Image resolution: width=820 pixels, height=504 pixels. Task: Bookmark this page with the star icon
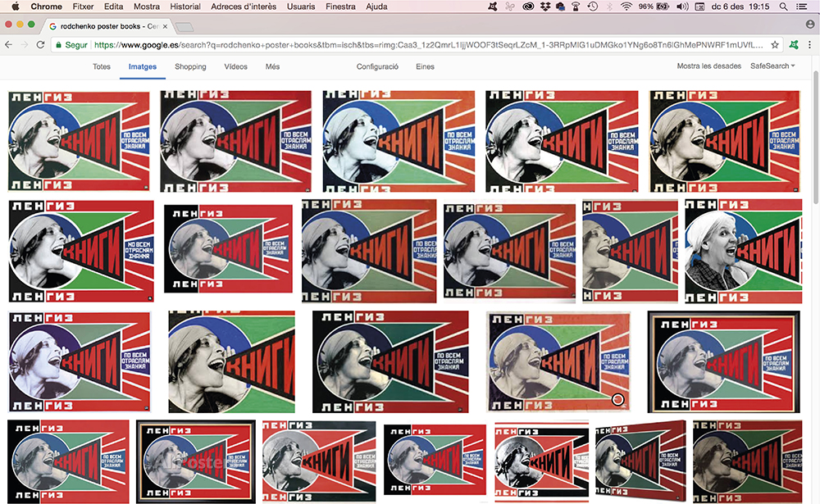775,45
